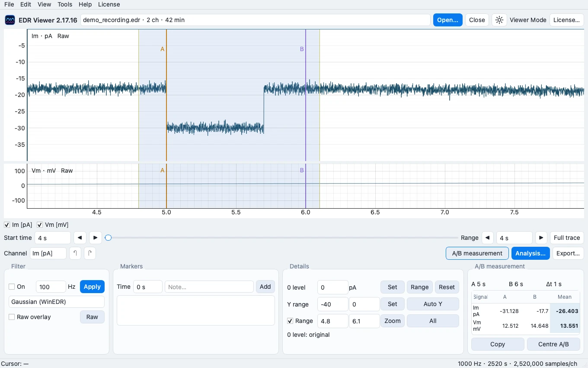Open the Analysis... dialog
The image size is (588, 368).
tap(530, 253)
